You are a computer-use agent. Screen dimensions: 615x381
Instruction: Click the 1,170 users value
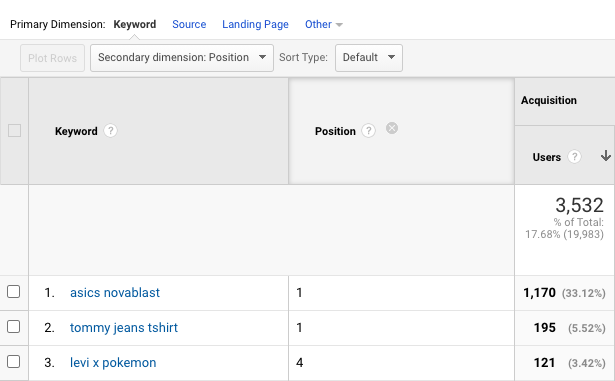coord(539,293)
